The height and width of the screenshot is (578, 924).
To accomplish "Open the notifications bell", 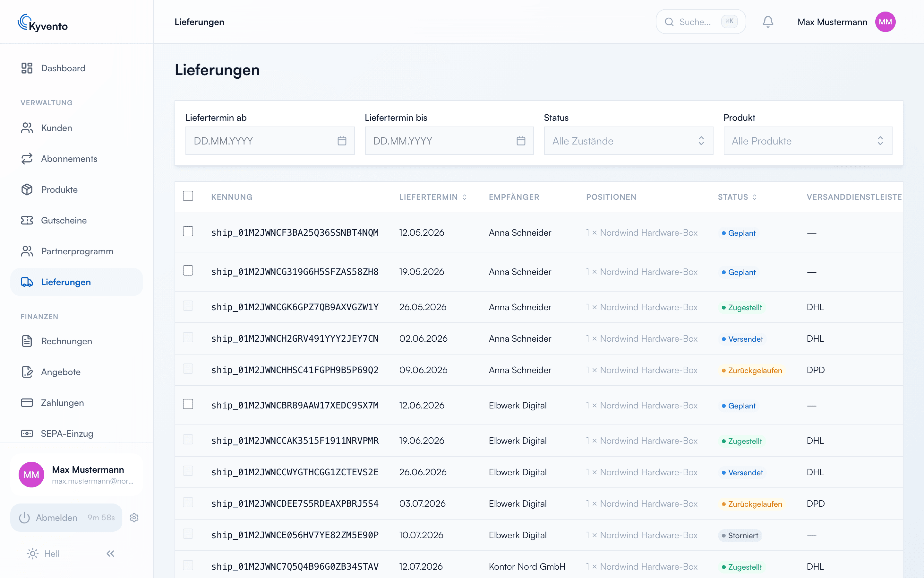I will pyautogui.click(x=768, y=22).
